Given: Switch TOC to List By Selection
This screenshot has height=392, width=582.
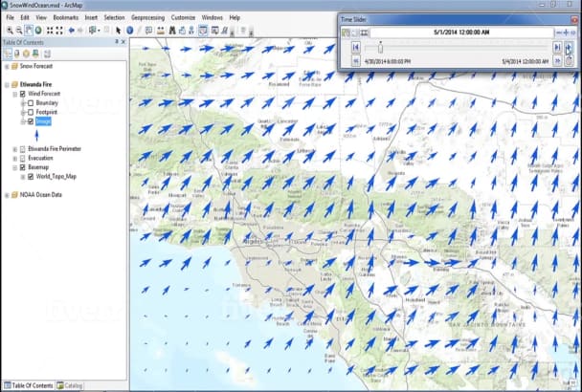Looking at the screenshot, I should click(35, 54).
